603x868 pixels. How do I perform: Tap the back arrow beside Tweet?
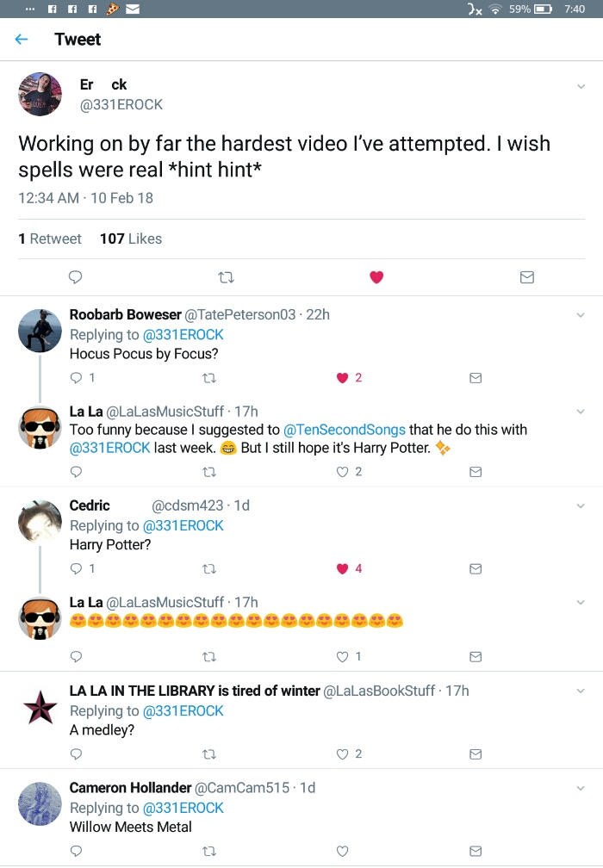[x=22, y=40]
